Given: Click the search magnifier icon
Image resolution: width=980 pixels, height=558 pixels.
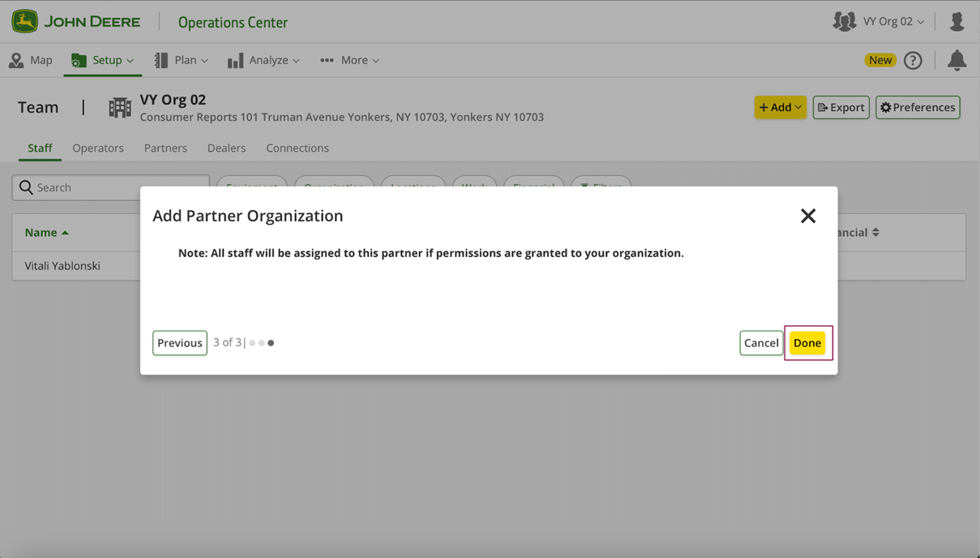Looking at the screenshot, I should pos(26,187).
